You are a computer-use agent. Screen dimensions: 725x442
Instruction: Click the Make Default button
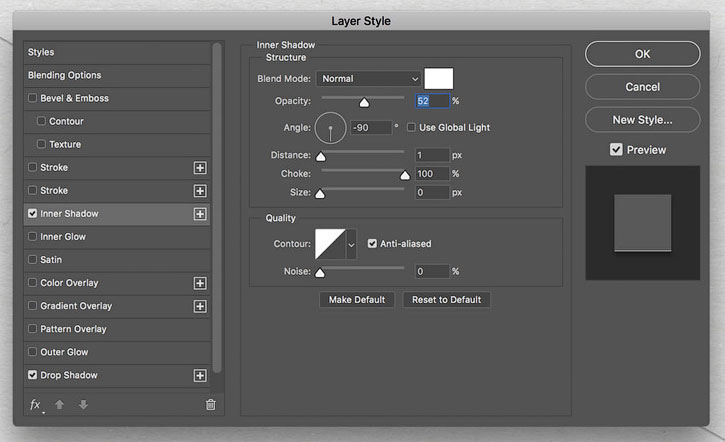(x=357, y=300)
